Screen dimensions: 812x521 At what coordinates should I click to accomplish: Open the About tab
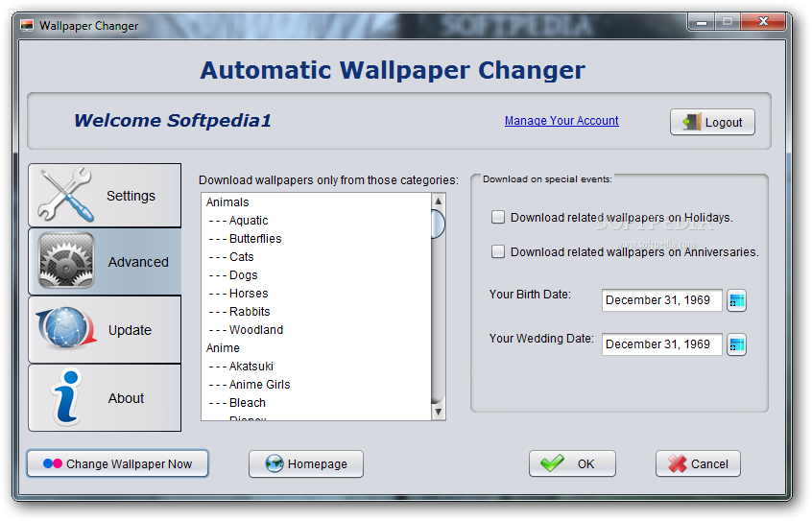coord(105,398)
